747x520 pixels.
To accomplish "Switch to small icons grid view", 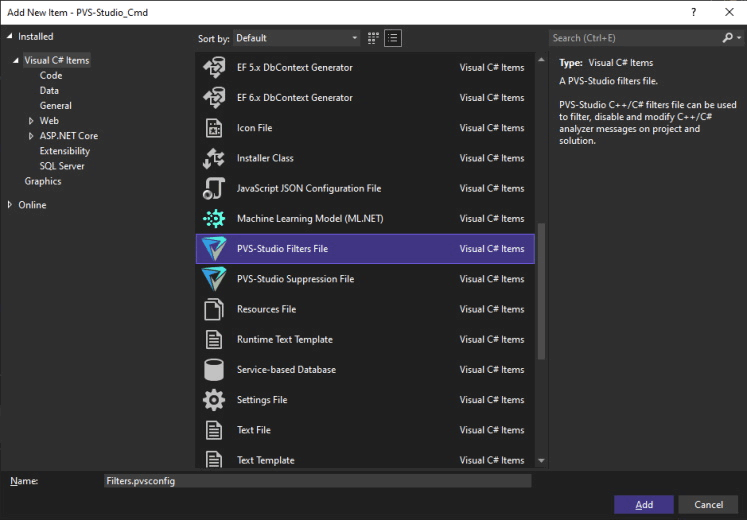I will 374,38.
